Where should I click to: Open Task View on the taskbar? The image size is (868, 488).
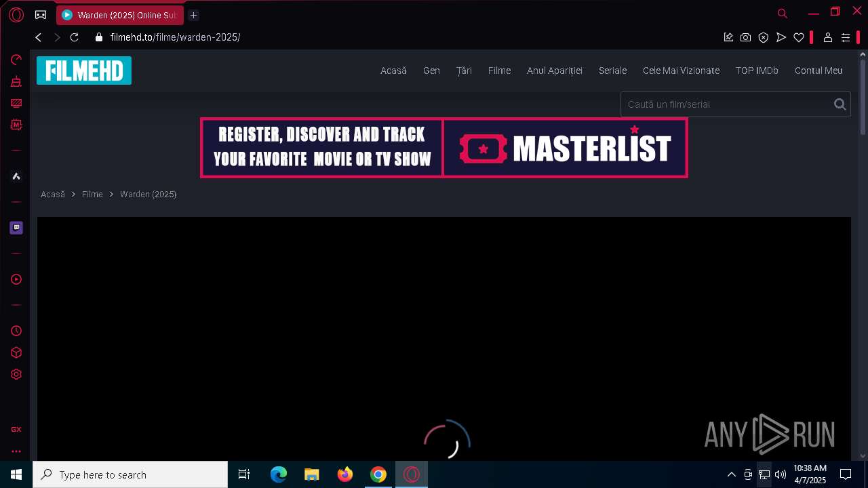click(244, 474)
